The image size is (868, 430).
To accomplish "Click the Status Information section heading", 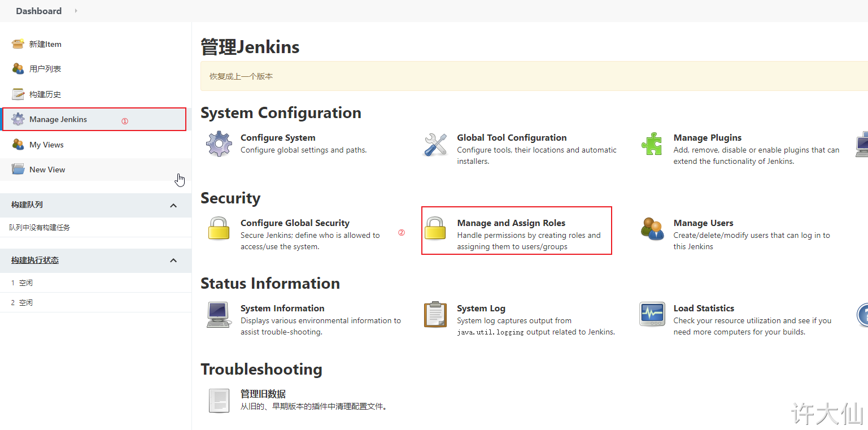I will (x=270, y=283).
